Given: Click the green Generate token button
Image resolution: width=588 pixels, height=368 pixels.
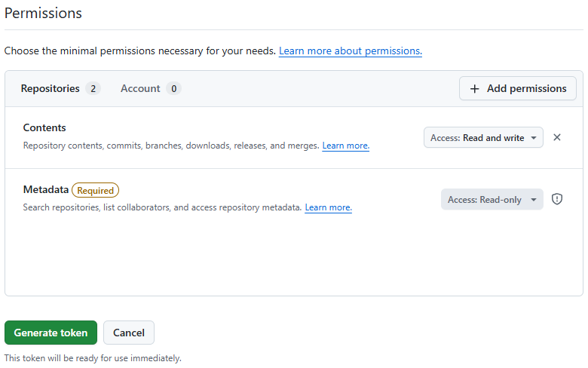Looking at the screenshot, I should click(x=51, y=333).
